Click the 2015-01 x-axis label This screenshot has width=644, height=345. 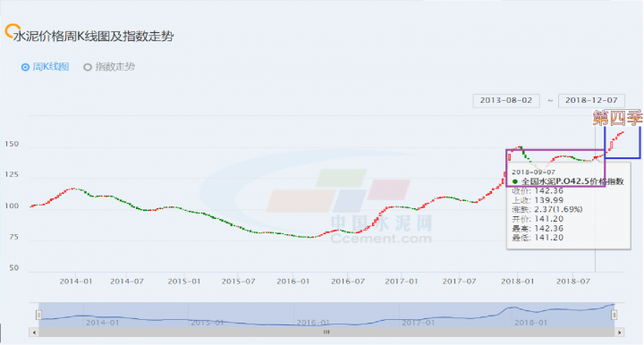(184, 282)
